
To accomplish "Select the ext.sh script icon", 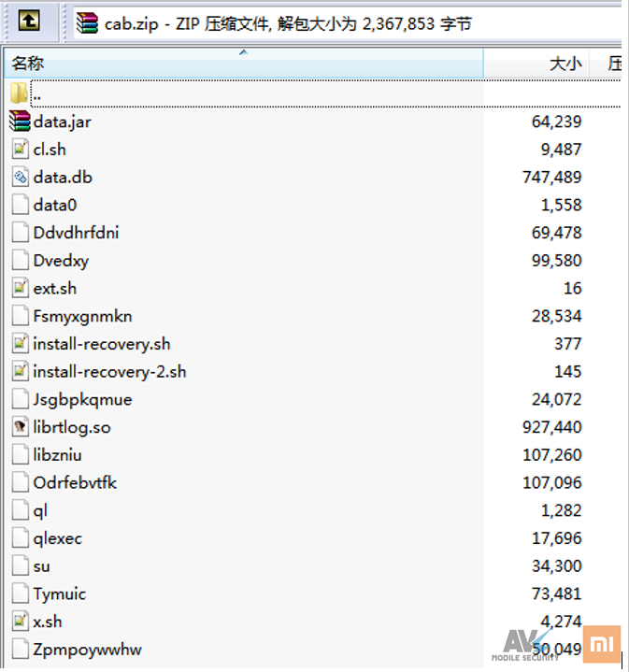I will (x=20, y=288).
